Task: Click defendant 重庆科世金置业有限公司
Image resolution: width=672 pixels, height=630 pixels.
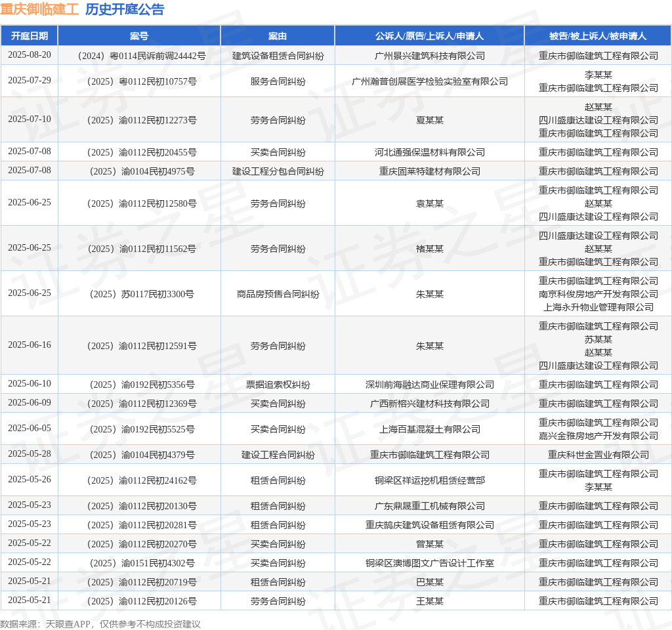Action: 598,455
